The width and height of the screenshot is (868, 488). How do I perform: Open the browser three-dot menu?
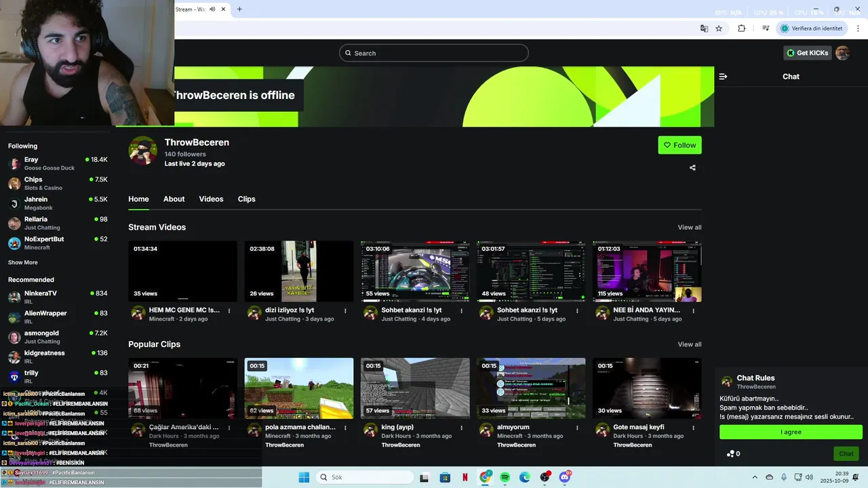pos(859,28)
